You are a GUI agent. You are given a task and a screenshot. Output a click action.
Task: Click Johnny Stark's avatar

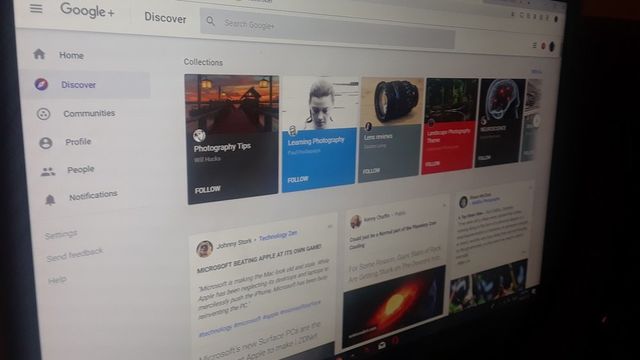coord(204,249)
